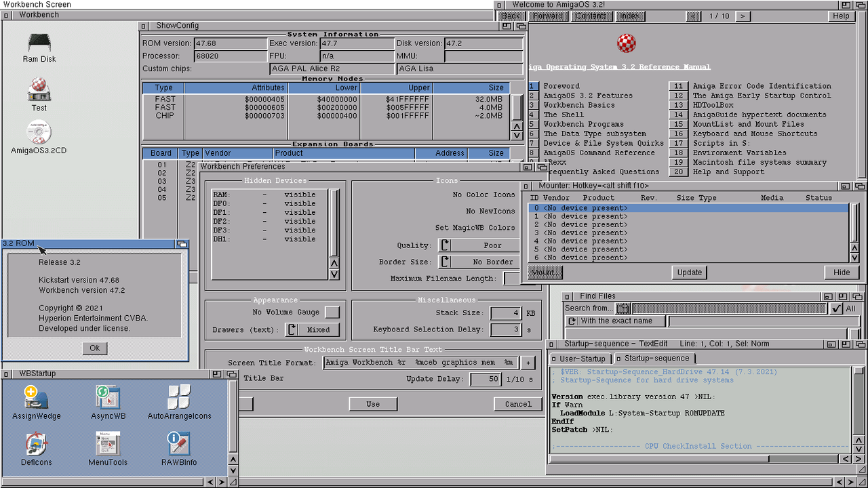Screen dimensions: 868x488
Task: Toggle the No Volume Gauge checkbox
Action: [332, 312]
